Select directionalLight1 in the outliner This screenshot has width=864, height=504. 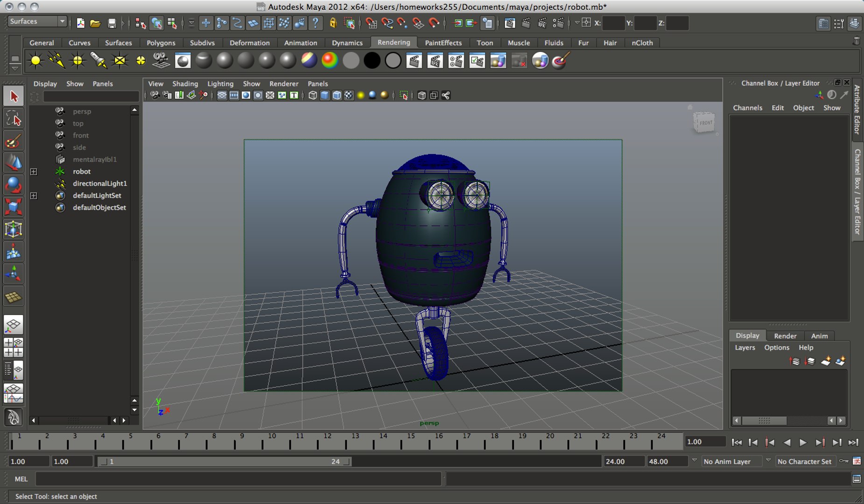[99, 183]
